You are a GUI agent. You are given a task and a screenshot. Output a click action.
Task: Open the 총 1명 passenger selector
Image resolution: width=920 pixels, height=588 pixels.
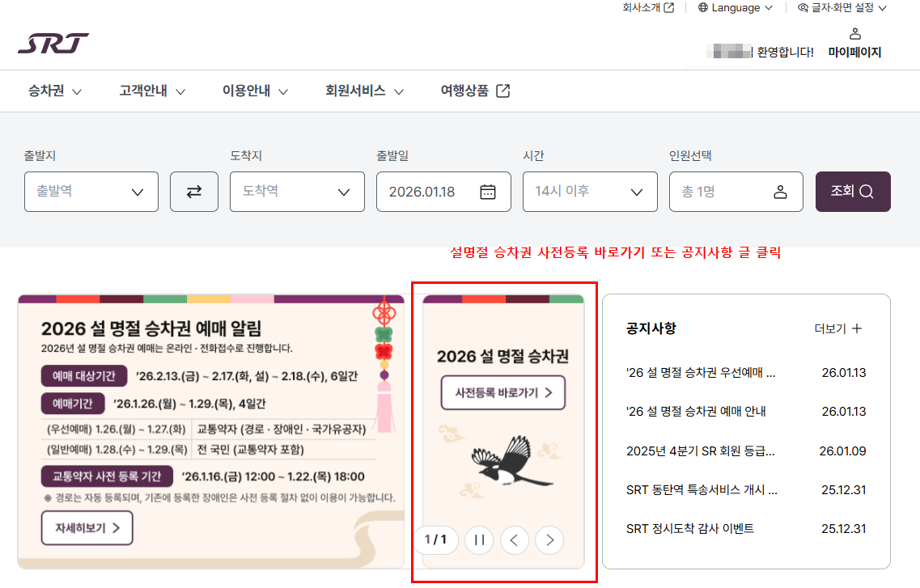pos(736,192)
